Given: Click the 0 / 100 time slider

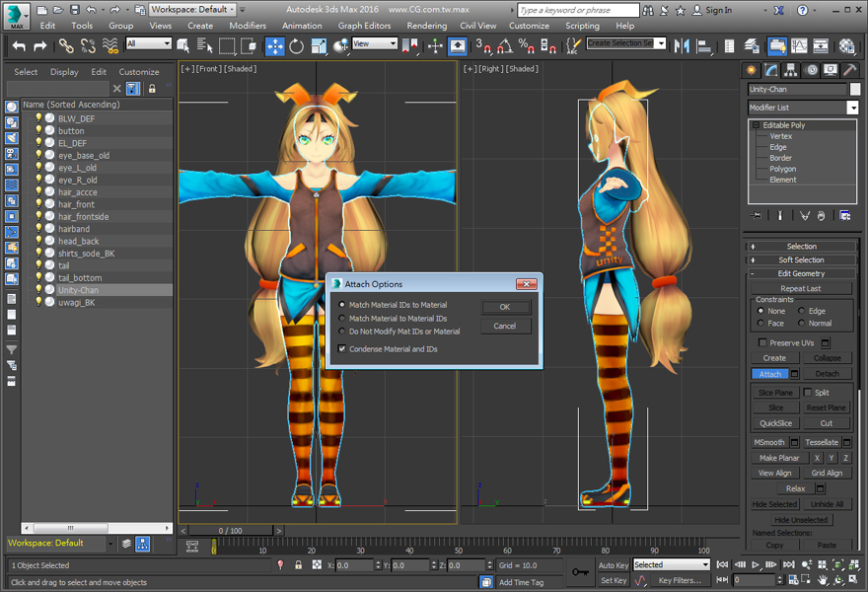Looking at the screenshot, I should 230,531.
